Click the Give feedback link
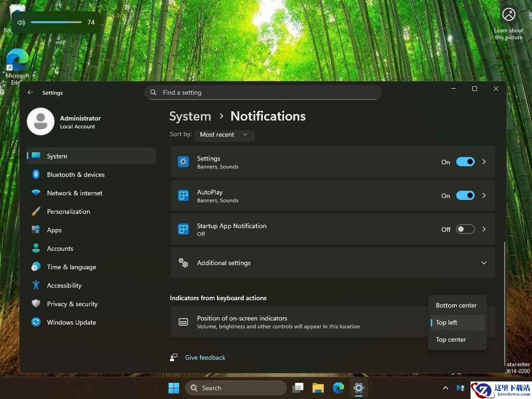Screen dimensions: 532x399 pos(205,357)
